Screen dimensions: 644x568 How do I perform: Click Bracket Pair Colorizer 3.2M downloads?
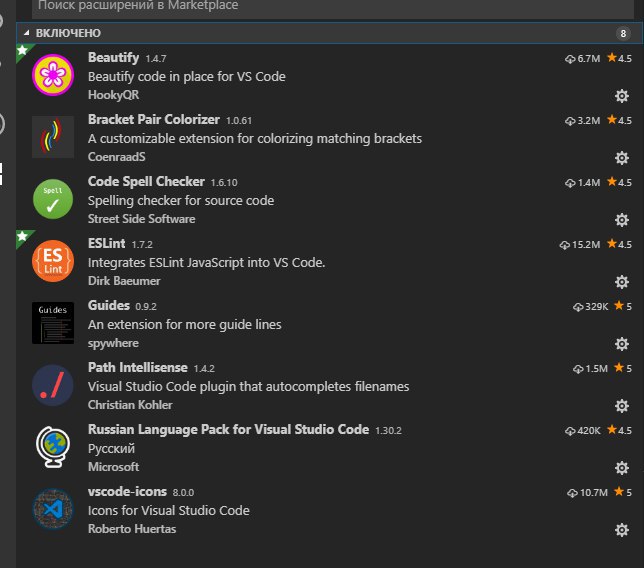tap(582, 121)
